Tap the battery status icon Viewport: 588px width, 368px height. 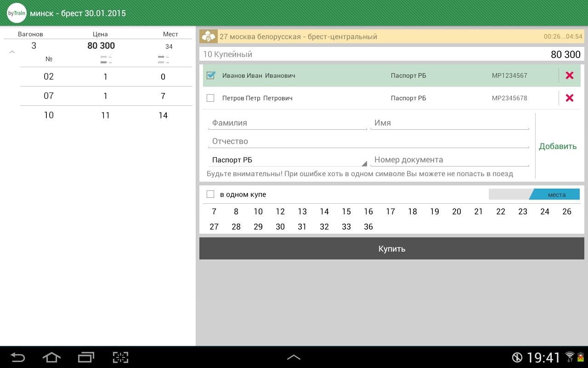point(581,357)
